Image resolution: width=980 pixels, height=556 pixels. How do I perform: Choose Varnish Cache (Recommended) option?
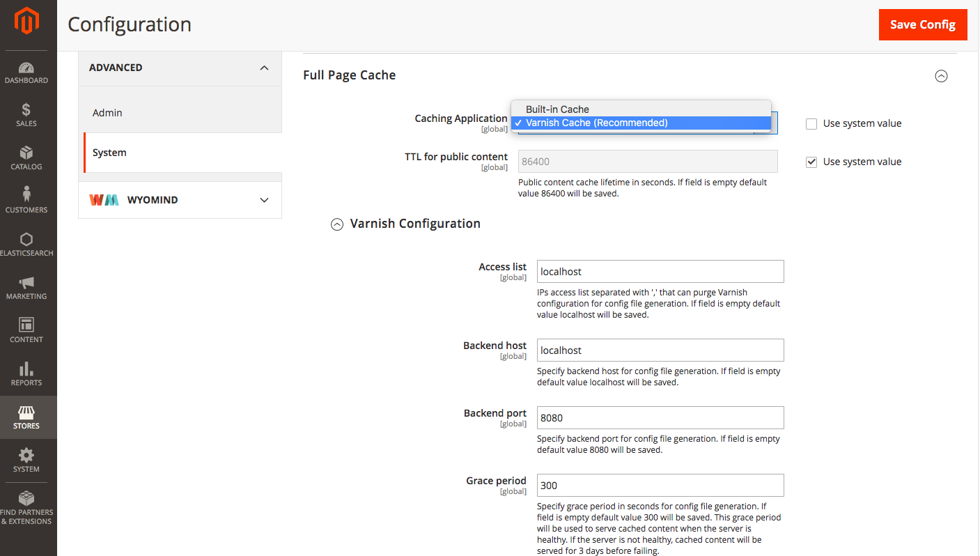pos(596,123)
